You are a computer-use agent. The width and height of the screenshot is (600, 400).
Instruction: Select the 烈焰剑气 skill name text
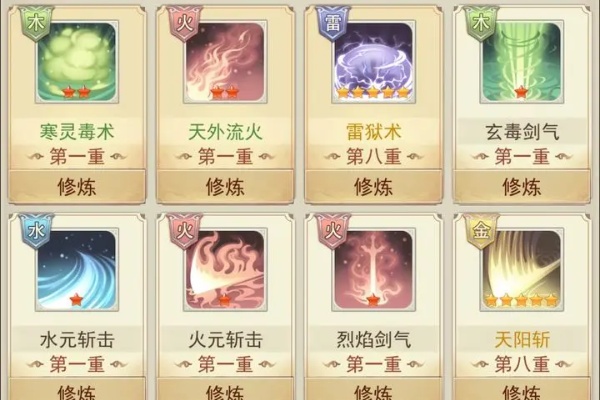[x=373, y=340]
